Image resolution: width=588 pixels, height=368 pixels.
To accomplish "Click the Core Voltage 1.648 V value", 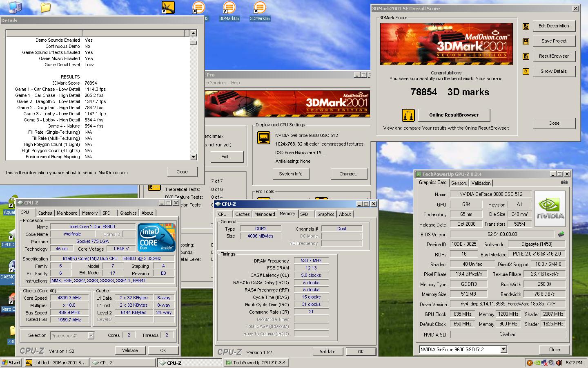I will [121, 249].
